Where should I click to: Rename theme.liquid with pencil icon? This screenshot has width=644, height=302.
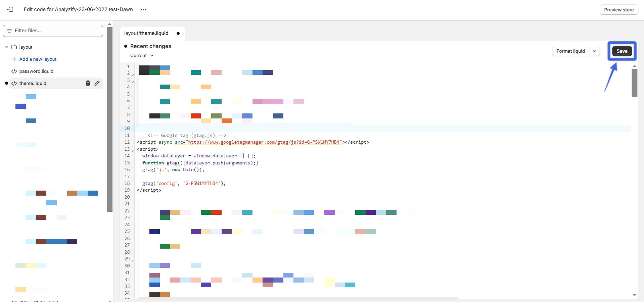click(x=97, y=83)
